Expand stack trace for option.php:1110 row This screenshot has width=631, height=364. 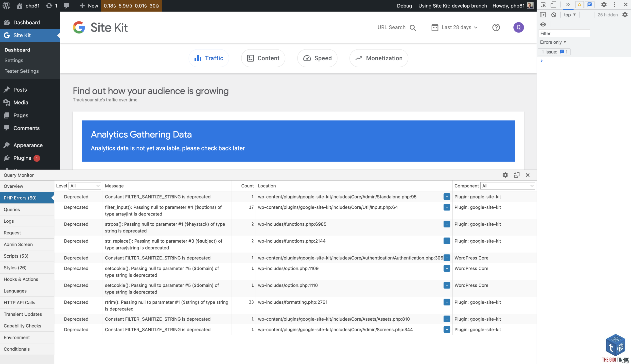click(x=447, y=285)
